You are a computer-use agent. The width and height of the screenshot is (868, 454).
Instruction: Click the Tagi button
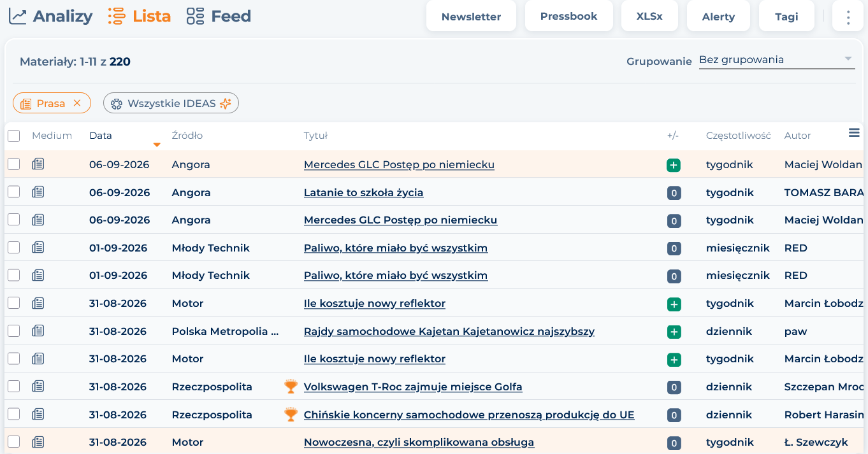[x=786, y=17]
